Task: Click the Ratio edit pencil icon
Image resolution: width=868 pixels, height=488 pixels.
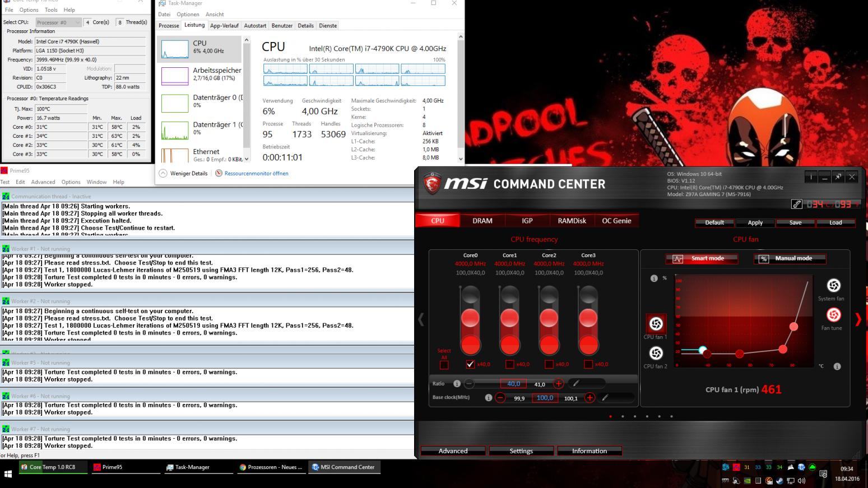Action: (575, 384)
